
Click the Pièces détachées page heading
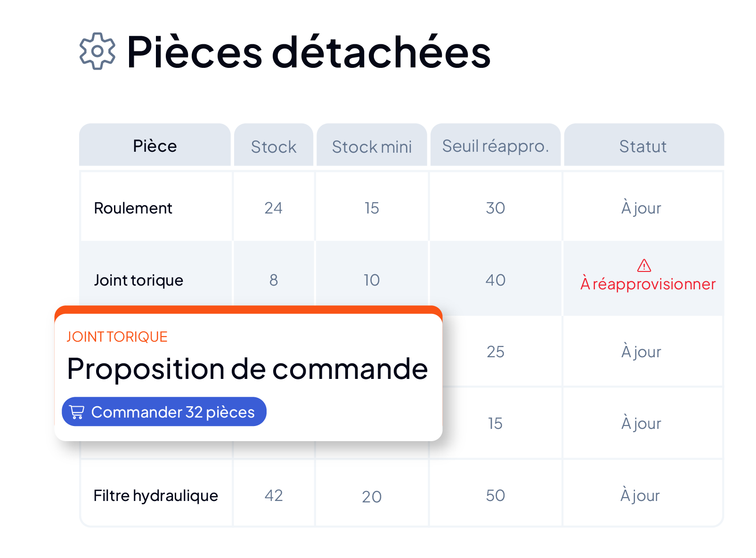pyautogui.click(x=309, y=52)
